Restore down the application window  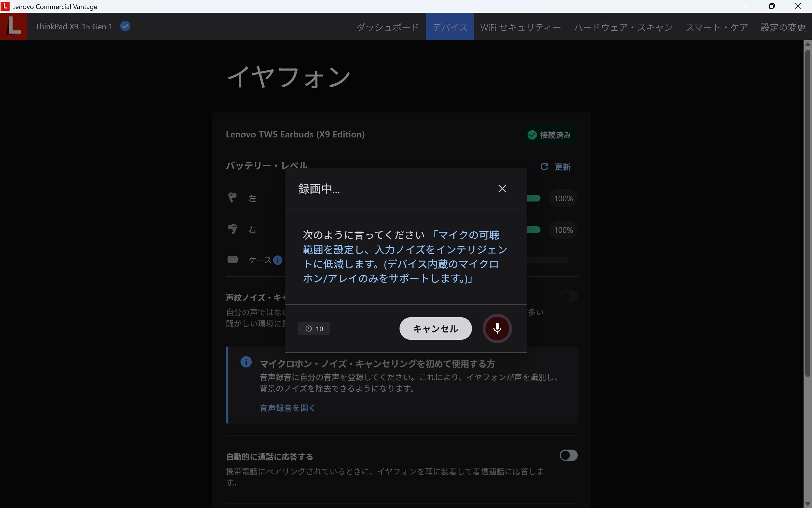click(x=772, y=6)
